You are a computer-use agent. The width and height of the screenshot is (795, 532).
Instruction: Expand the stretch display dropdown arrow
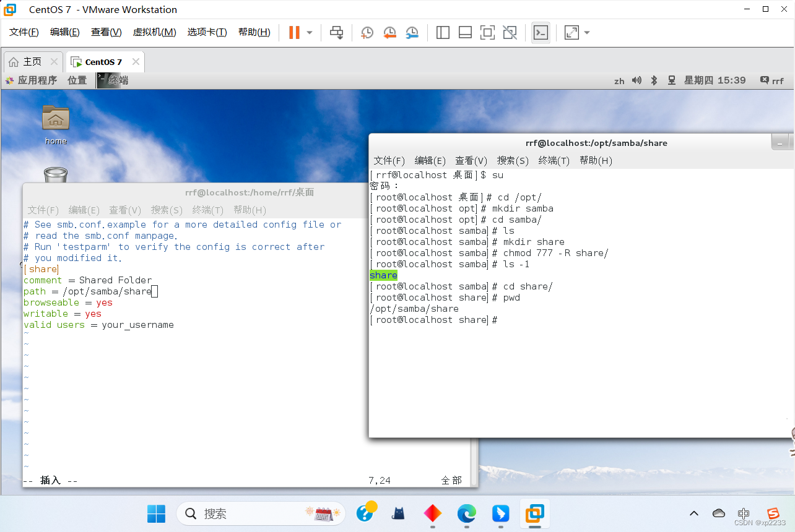[587, 33]
